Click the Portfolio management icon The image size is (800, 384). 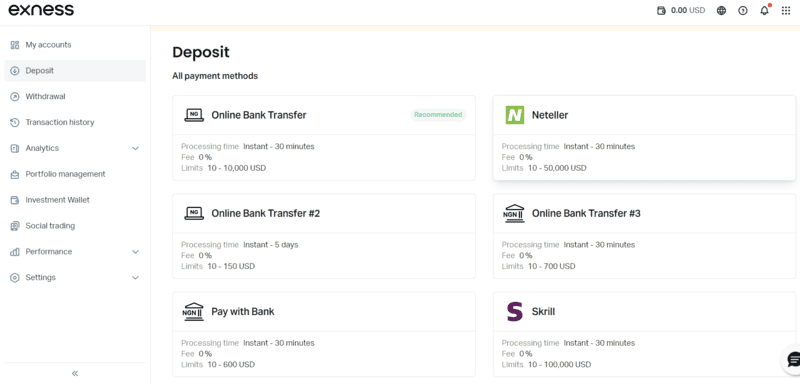pos(15,174)
